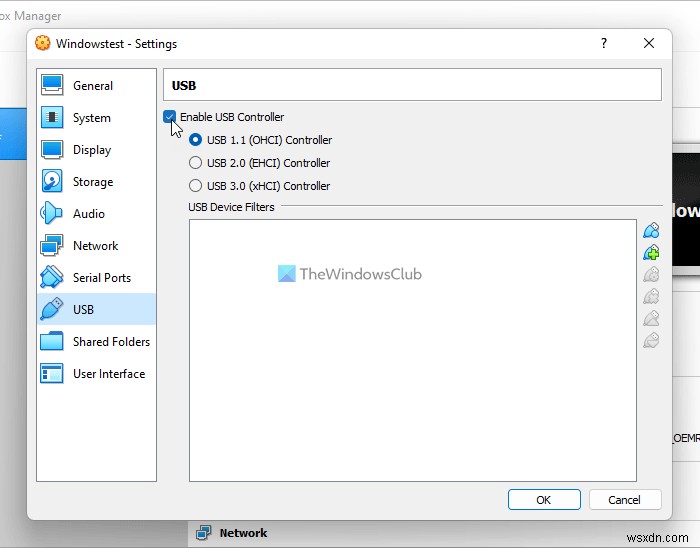Click the Audio speaker icon in sidebar
The width and height of the screenshot is (700, 548).
pos(52,213)
